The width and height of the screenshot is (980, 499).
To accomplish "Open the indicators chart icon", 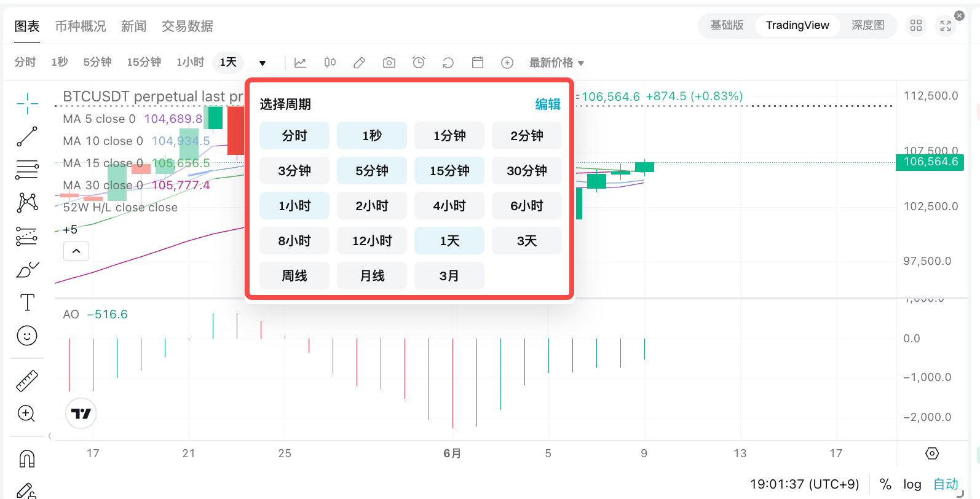I will (x=301, y=63).
